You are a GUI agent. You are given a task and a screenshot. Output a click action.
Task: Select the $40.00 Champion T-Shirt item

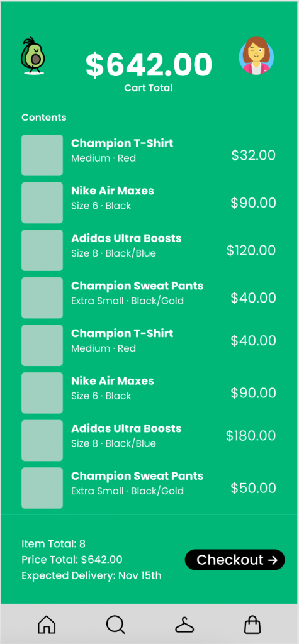pos(149,345)
